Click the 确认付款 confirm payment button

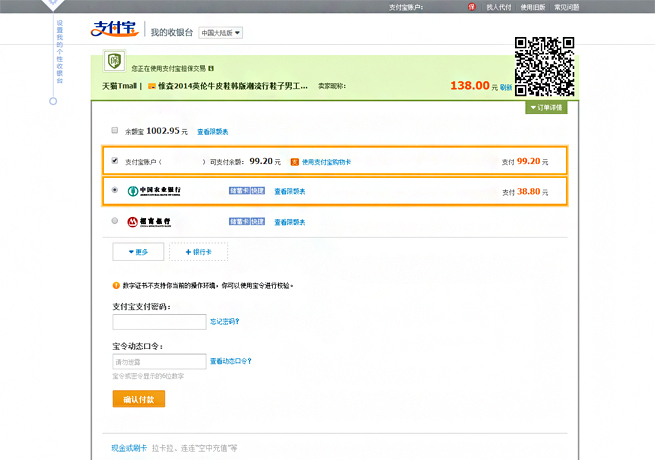click(x=139, y=399)
